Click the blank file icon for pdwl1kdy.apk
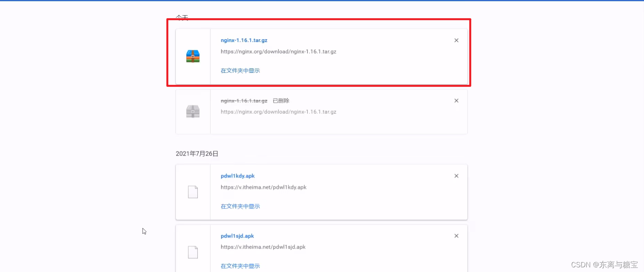This screenshot has width=644, height=272. click(x=193, y=192)
